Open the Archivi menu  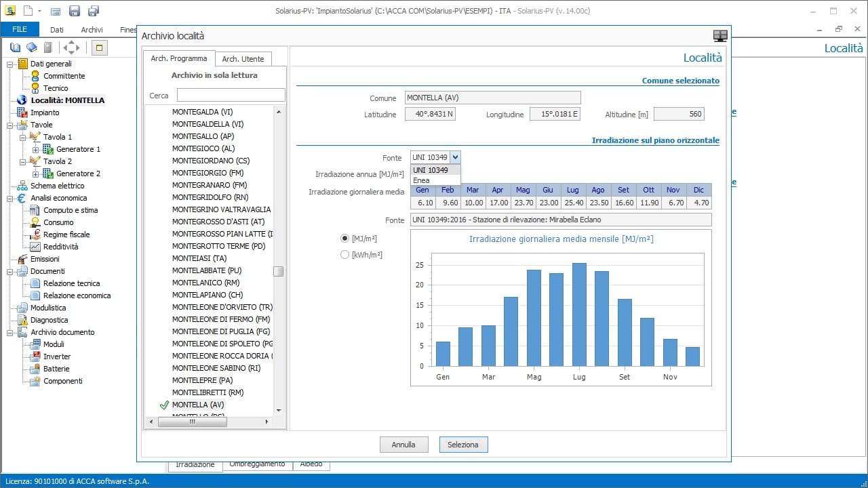point(92,30)
